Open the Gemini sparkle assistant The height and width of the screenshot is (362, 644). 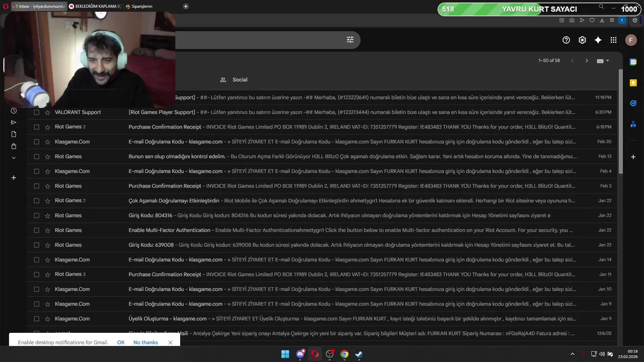pos(598,40)
